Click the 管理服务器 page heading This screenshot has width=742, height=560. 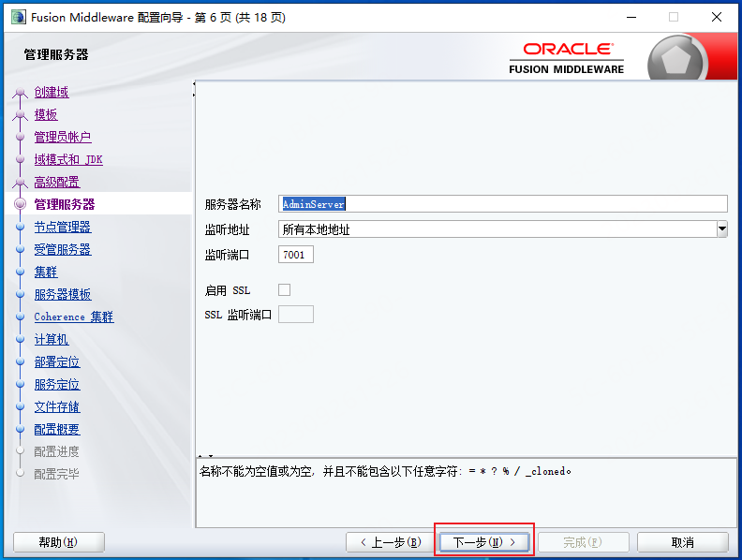click(x=56, y=54)
